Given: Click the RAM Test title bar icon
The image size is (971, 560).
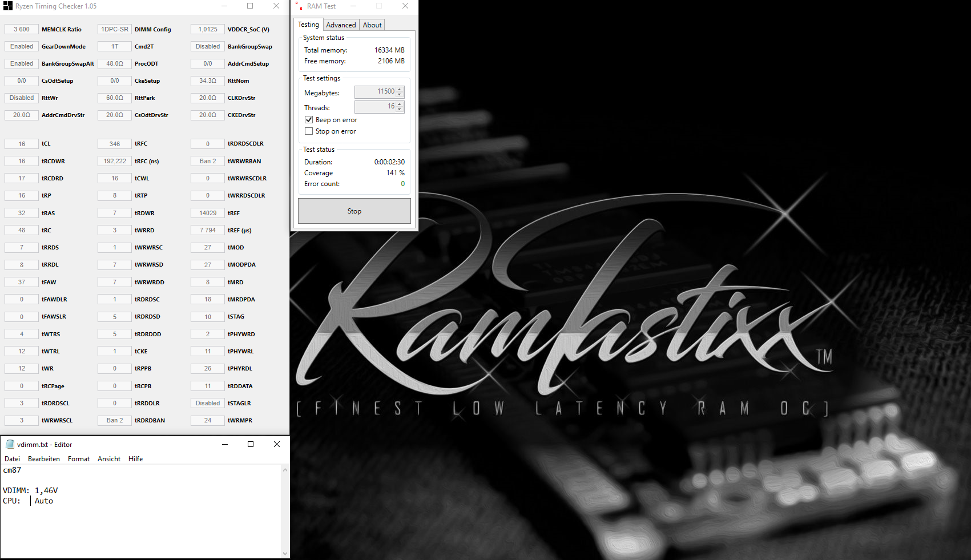Looking at the screenshot, I should click(299, 6).
